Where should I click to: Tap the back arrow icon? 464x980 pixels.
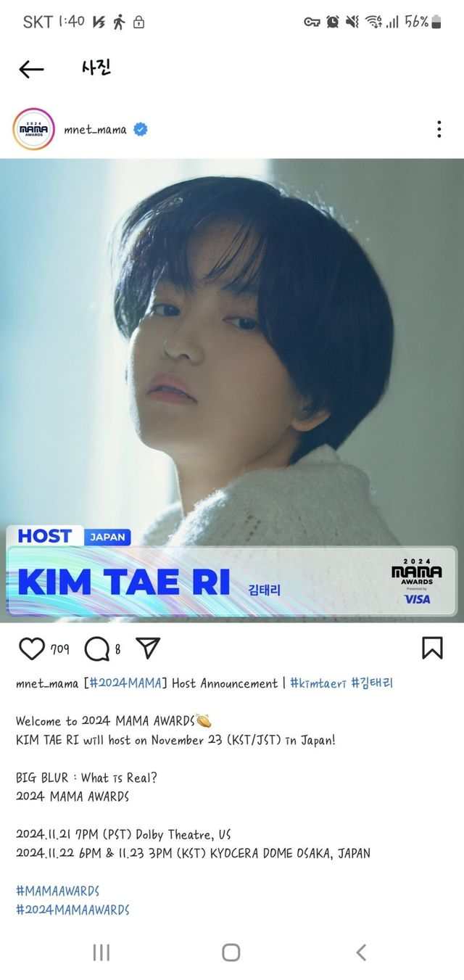[x=31, y=69]
